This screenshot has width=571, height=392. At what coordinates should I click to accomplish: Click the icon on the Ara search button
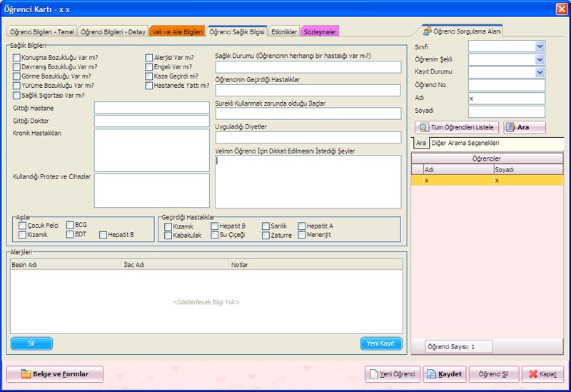click(511, 127)
